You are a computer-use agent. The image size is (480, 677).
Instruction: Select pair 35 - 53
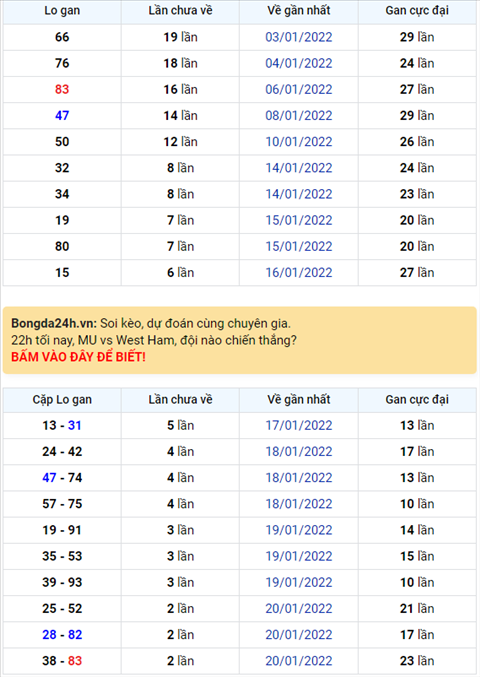(62, 557)
